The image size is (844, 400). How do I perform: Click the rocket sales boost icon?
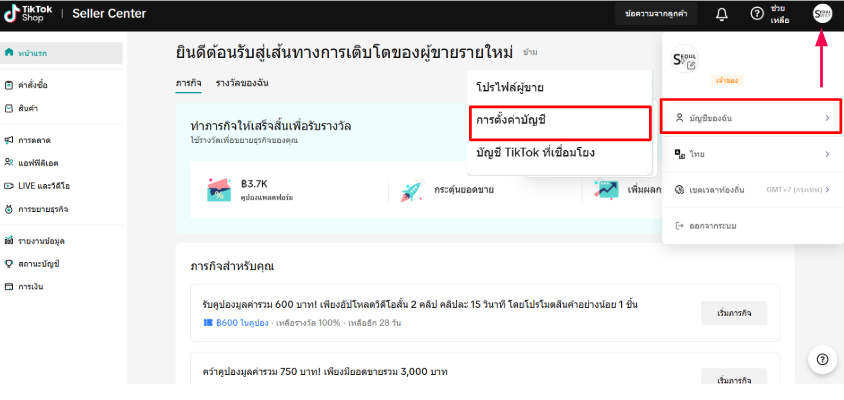click(412, 190)
